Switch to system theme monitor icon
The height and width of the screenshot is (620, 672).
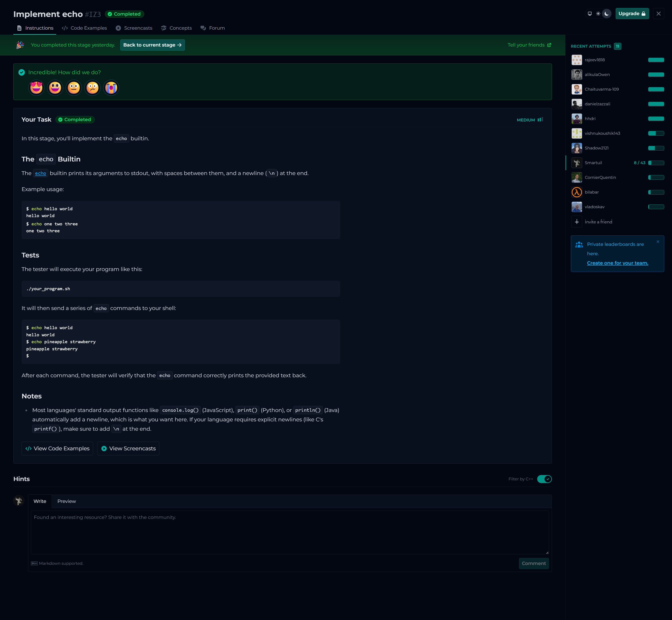590,14
